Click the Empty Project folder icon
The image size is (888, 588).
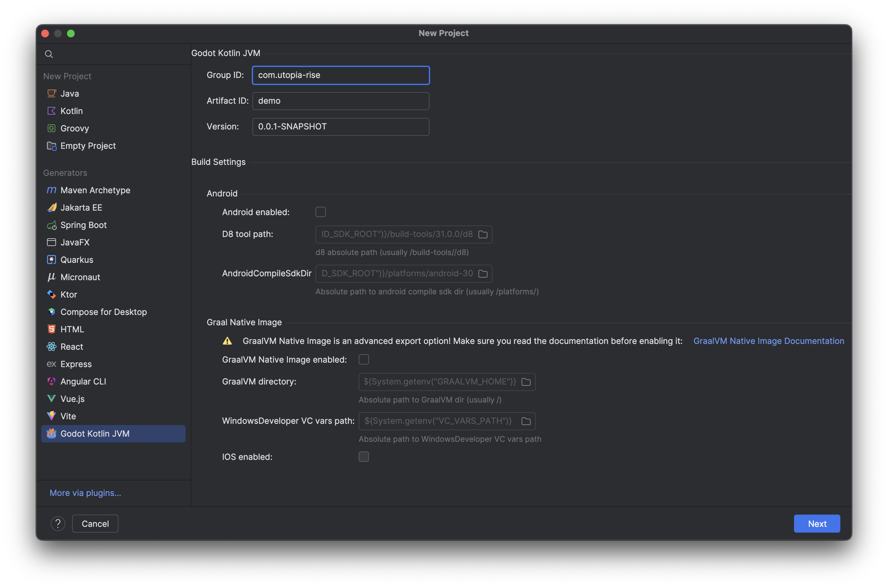click(51, 146)
